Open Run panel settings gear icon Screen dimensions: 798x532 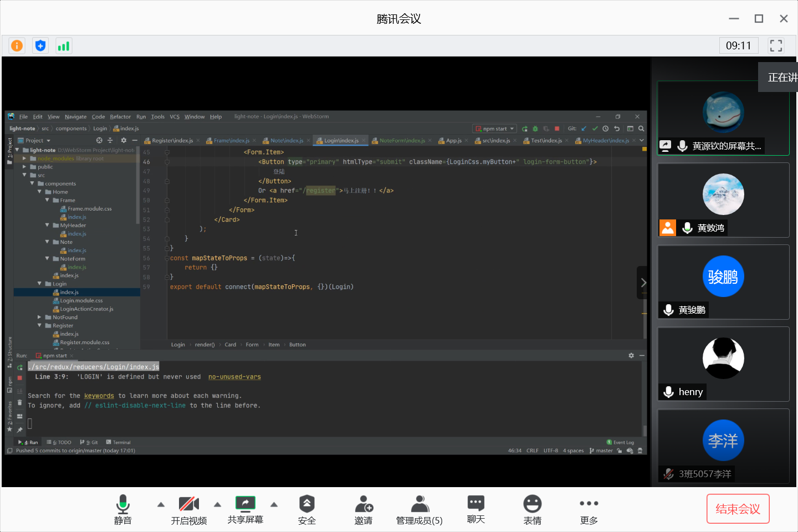(631, 356)
